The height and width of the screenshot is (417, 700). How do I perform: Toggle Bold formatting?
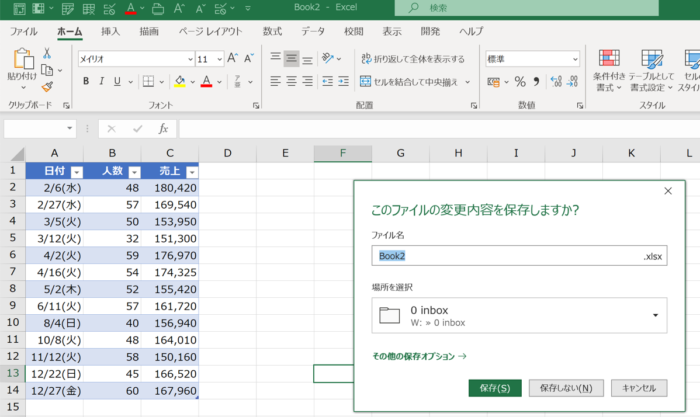[86, 81]
